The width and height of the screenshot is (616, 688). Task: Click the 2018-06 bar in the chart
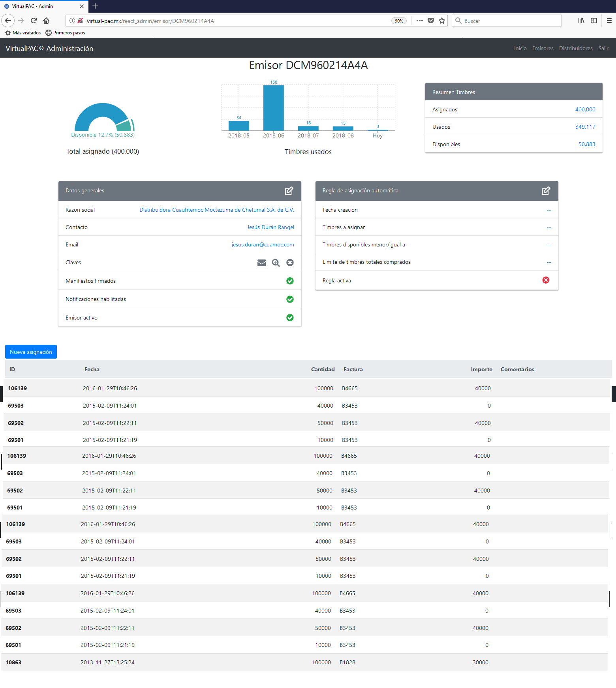(x=273, y=108)
